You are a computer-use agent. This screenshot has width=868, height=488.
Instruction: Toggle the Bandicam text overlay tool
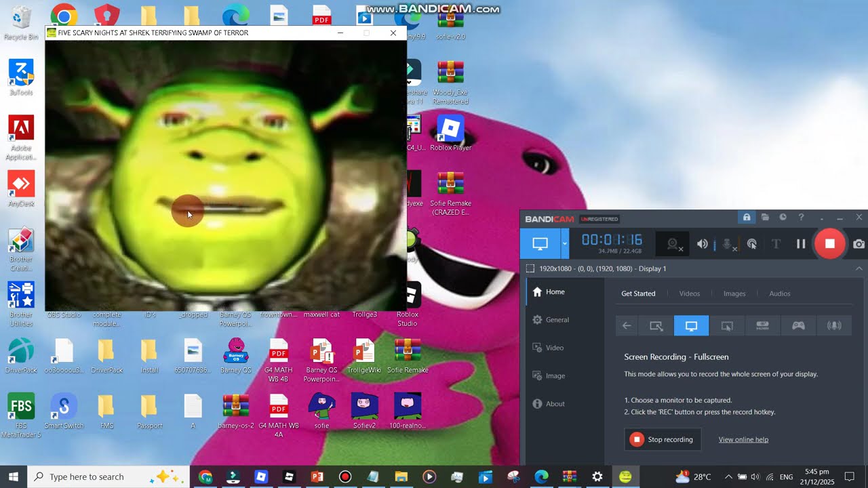pos(776,244)
